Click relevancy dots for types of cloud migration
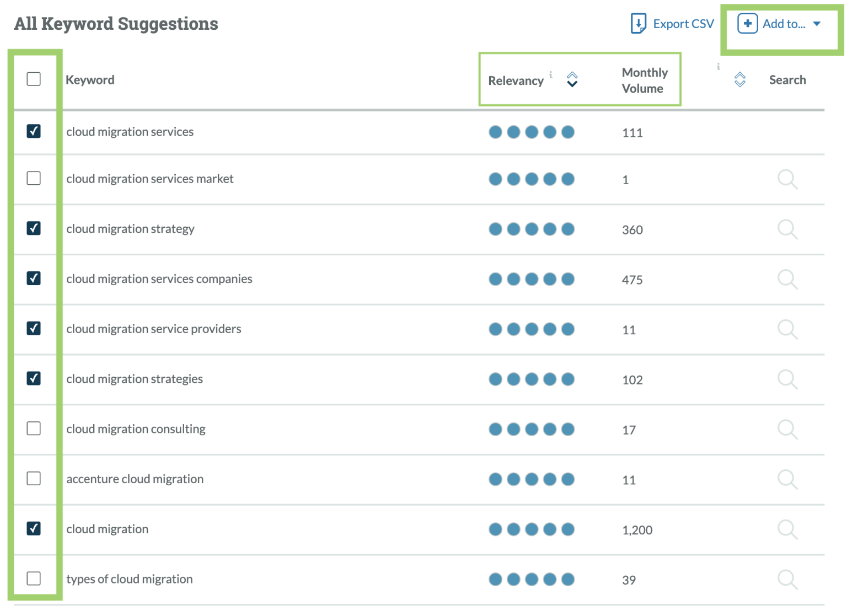The image size is (847, 616). pyautogui.click(x=532, y=579)
